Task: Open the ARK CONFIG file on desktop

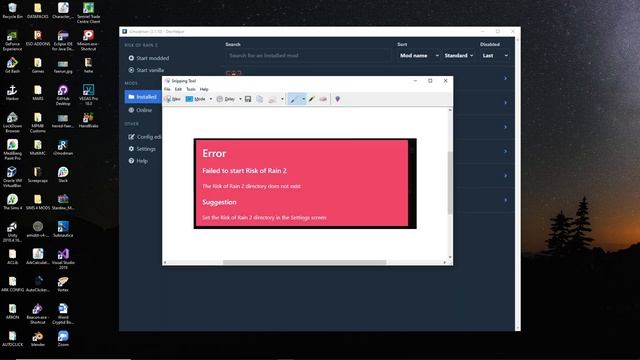Action: 12,284
